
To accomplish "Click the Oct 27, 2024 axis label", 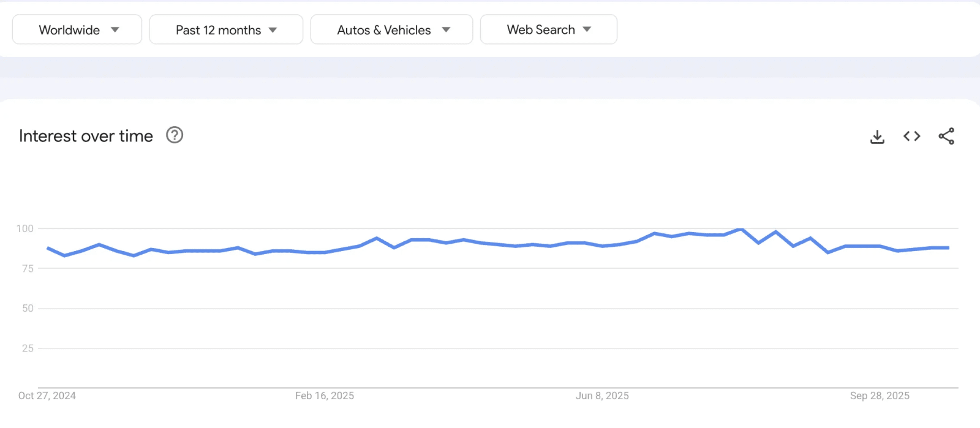I will pyautogui.click(x=47, y=396).
